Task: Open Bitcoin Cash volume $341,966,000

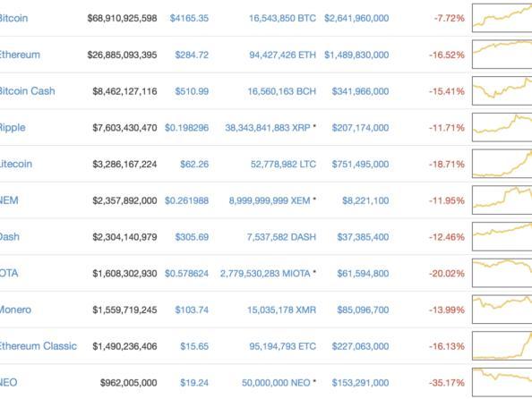Action: tap(360, 91)
